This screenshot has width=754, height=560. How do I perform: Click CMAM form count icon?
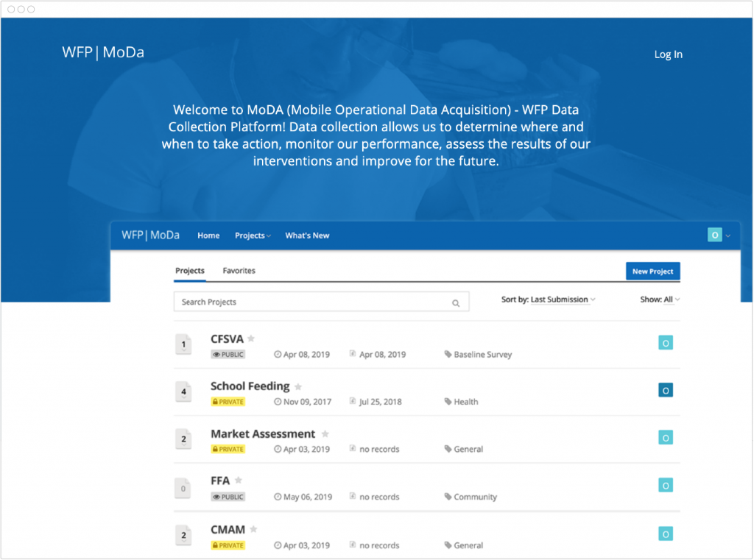(183, 535)
